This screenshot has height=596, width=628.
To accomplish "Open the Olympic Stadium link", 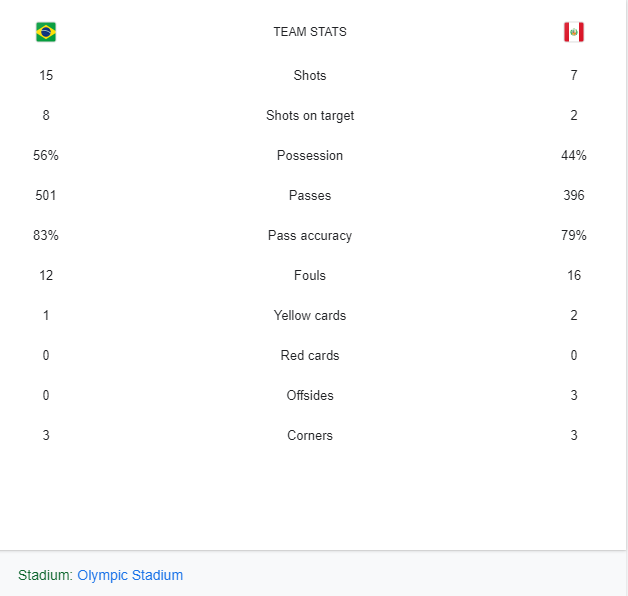I will pyautogui.click(x=130, y=575).
